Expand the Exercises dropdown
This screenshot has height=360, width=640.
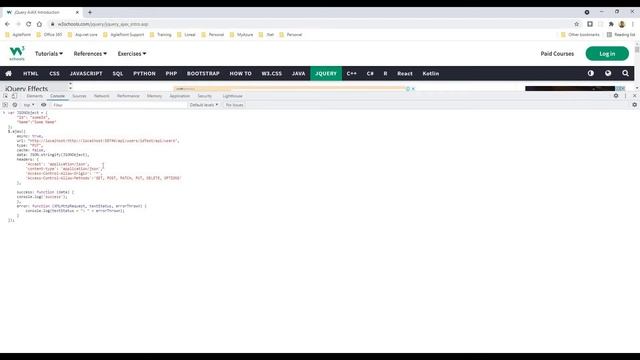[x=132, y=53]
